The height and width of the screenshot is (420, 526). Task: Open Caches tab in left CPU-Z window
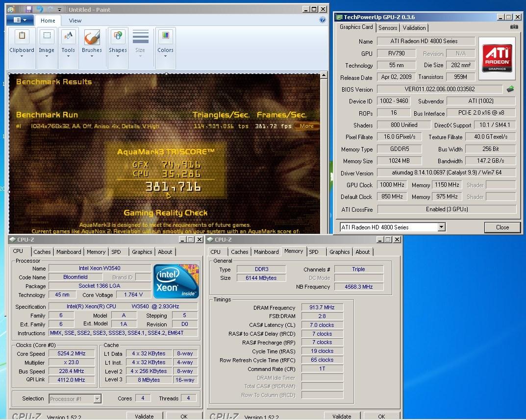pyautogui.click(x=42, y=251)
